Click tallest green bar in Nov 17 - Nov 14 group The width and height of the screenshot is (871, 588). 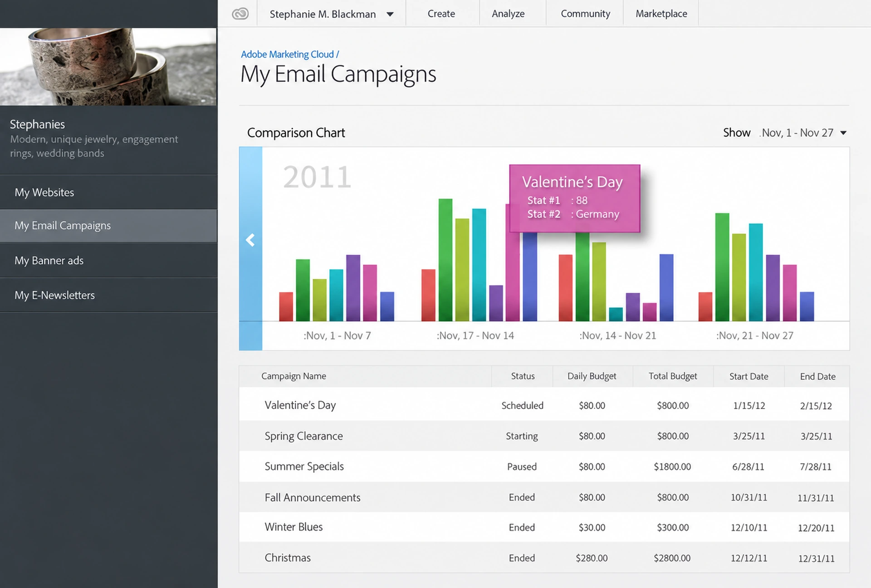point(445,260)
